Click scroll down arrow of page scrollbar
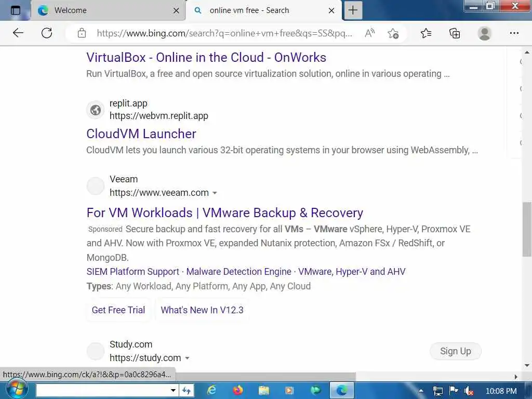This screenshot has height=399, width=532. pos(527,365)
